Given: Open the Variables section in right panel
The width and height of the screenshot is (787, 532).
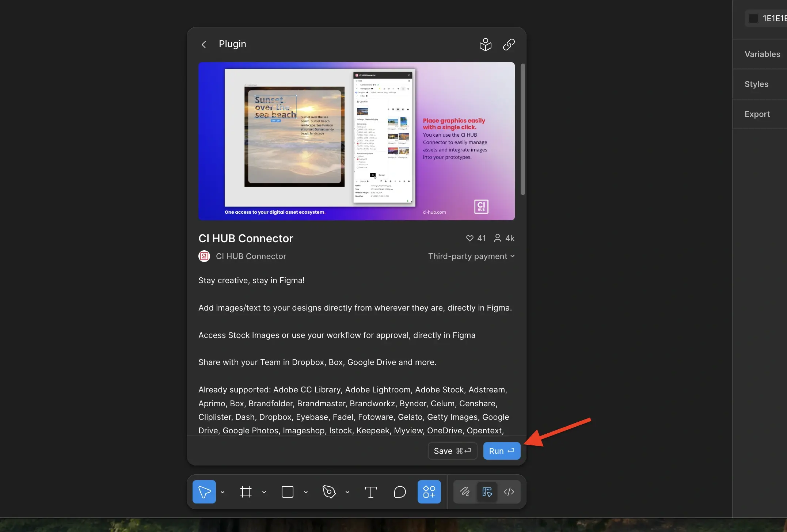Looking at the screenshot, I should tap(762, 54).
